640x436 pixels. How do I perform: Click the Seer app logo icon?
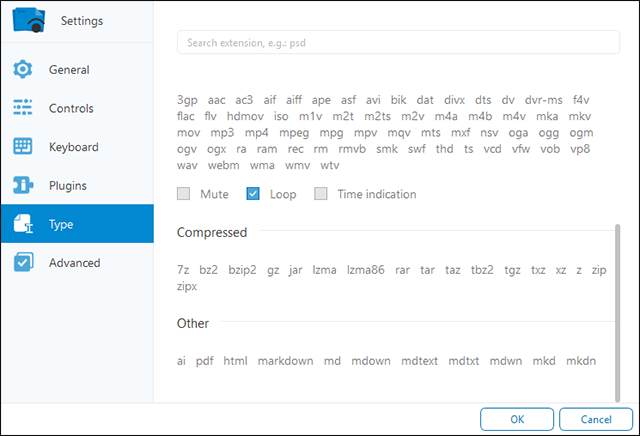pyautogui.click(x=29, y=20)
